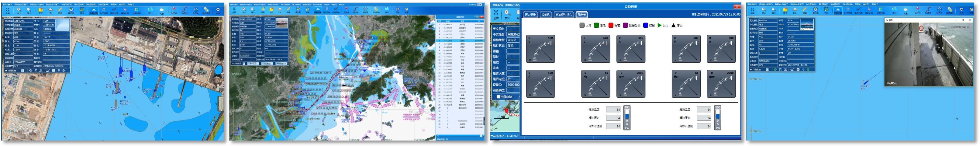980x146 pixels.
Task: Open the weather cloud icon in leftmost toolbar
Action: pyautogui.click(x=162, y=10)
